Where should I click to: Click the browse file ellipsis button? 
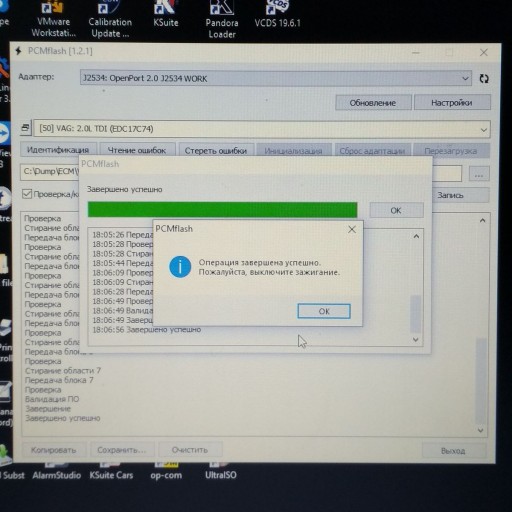coord(479,174)
